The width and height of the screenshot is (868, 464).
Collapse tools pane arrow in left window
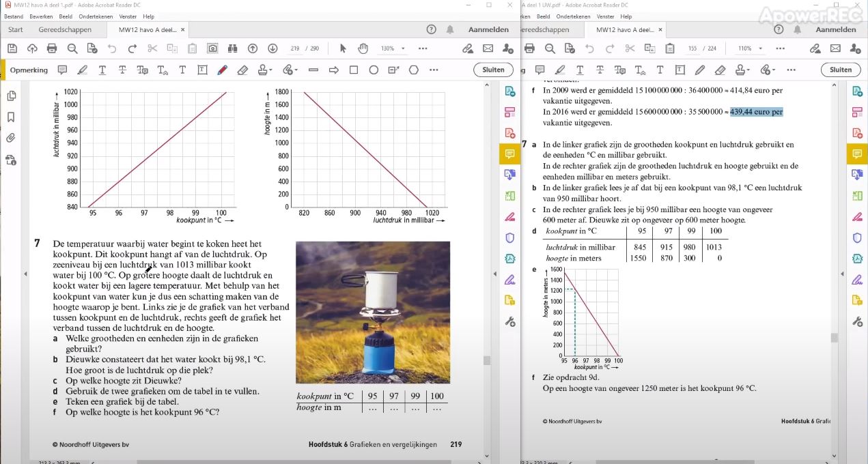coord(496,274)
